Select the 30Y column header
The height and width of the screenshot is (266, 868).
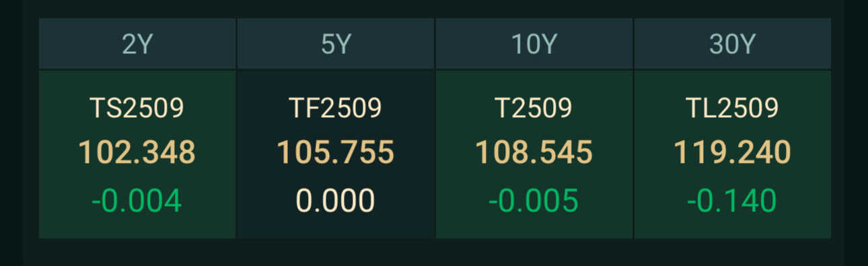pos(733,44)
